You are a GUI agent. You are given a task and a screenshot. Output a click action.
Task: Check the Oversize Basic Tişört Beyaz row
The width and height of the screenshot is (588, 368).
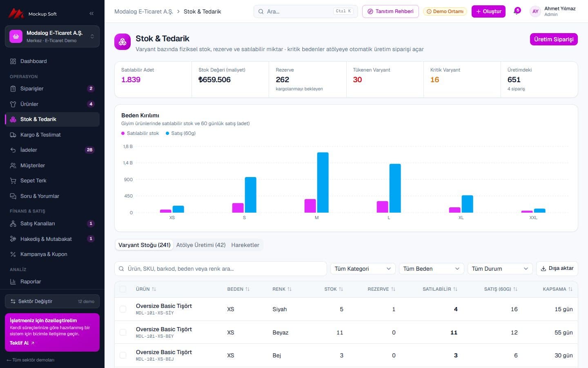tap(123, 332)
